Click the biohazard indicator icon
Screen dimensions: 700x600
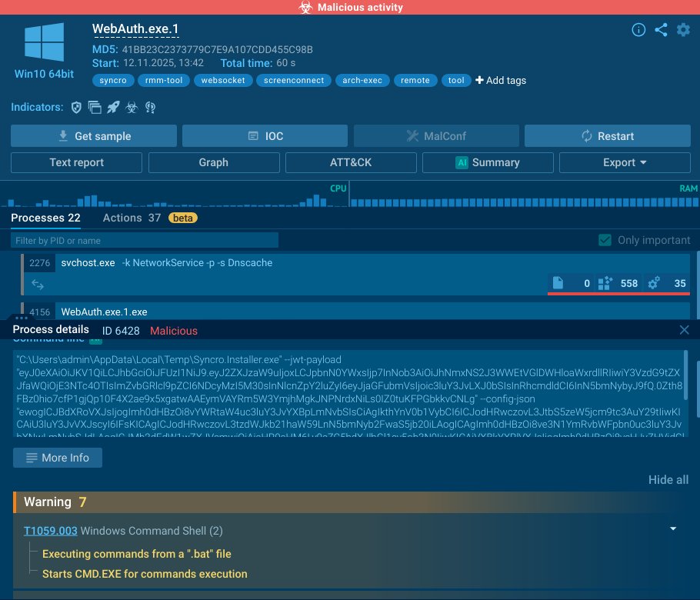click(x=132, y=107)
